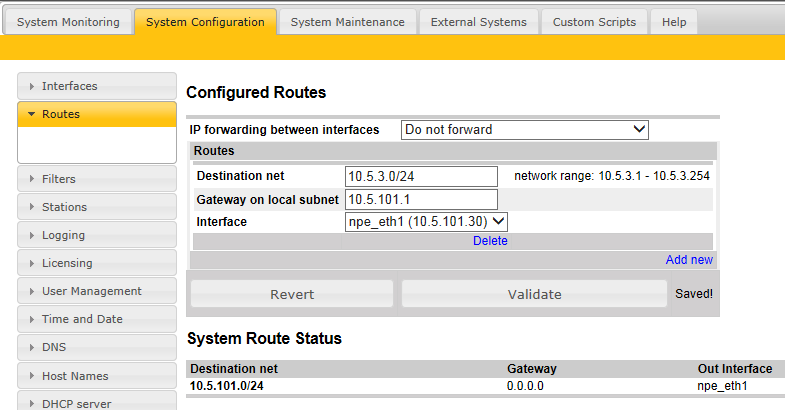
Task: Open the System Maintenance tab
Action: [347, 22]
